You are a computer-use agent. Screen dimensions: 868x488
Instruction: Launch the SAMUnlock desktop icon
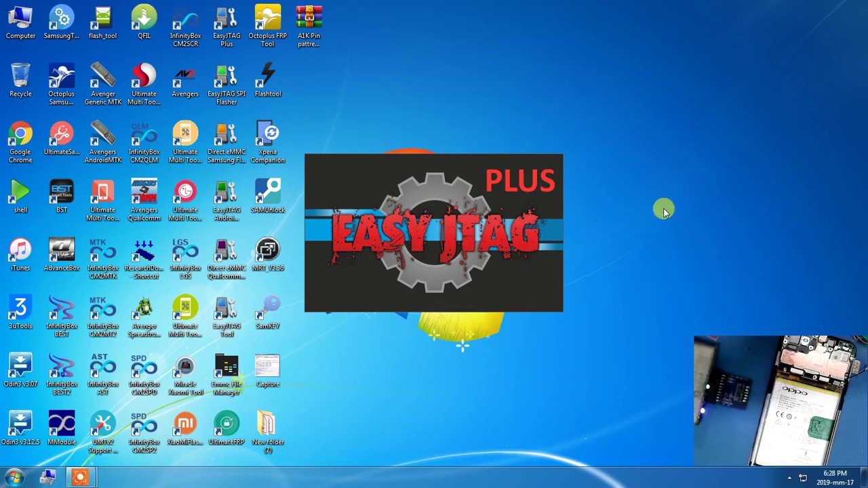tap(268, 197)
